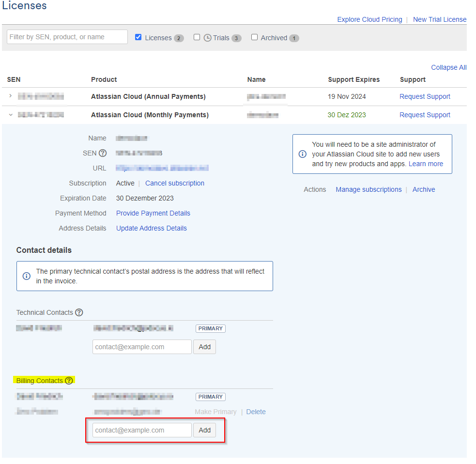Screen dimensions: 476x464
Task: Click '30 Dezember 2023' expiration date value
Action: pyautogui.click(x=145, y=198)
